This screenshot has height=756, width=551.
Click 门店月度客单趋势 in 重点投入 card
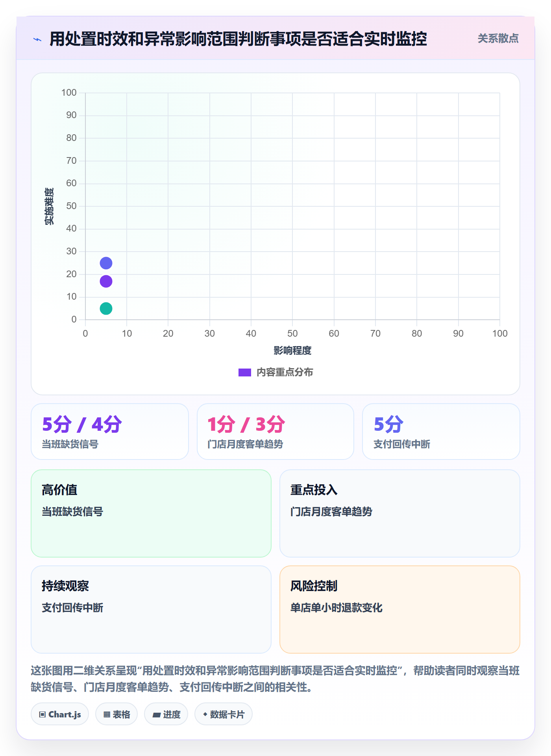(331, 511)
